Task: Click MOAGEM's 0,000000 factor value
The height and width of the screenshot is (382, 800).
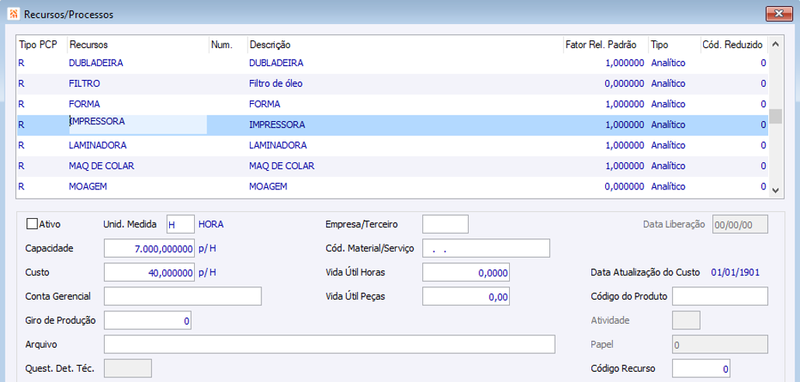Action: (x=624, y=187)
